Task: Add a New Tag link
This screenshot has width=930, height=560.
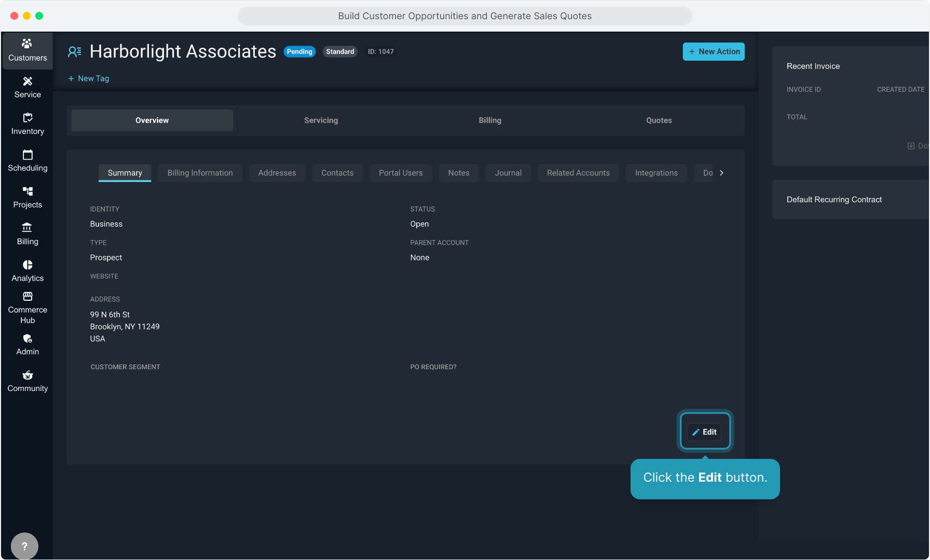Action: [88, 79]
